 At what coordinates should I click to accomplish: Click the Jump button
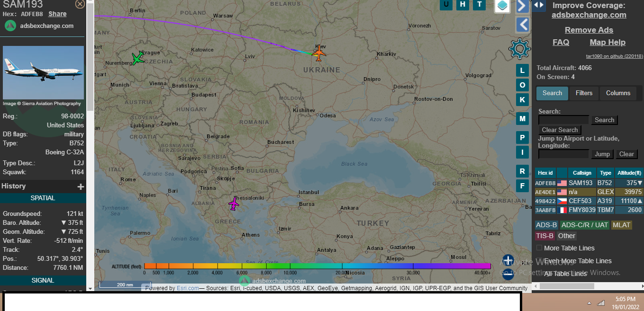602,154
